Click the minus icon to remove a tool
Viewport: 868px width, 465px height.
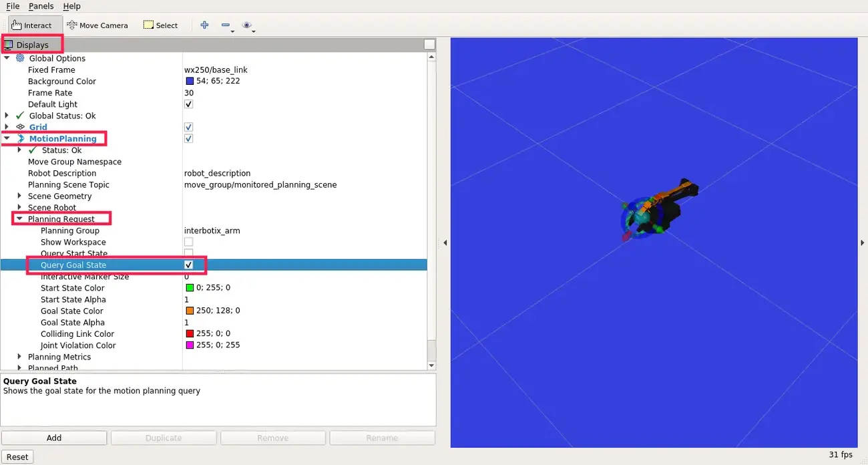pos(226,25)
